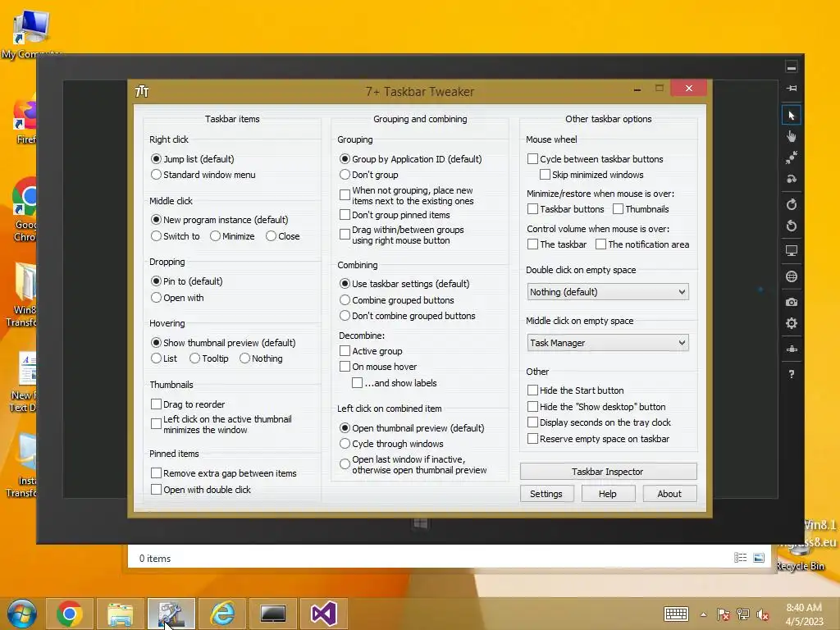Check The notification area volume control
Viewport: 840px width, 630px height.
642,244
